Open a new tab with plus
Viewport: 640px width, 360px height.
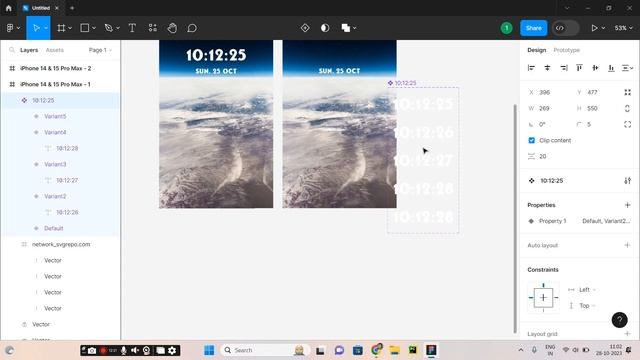click(x=72, y=8)
